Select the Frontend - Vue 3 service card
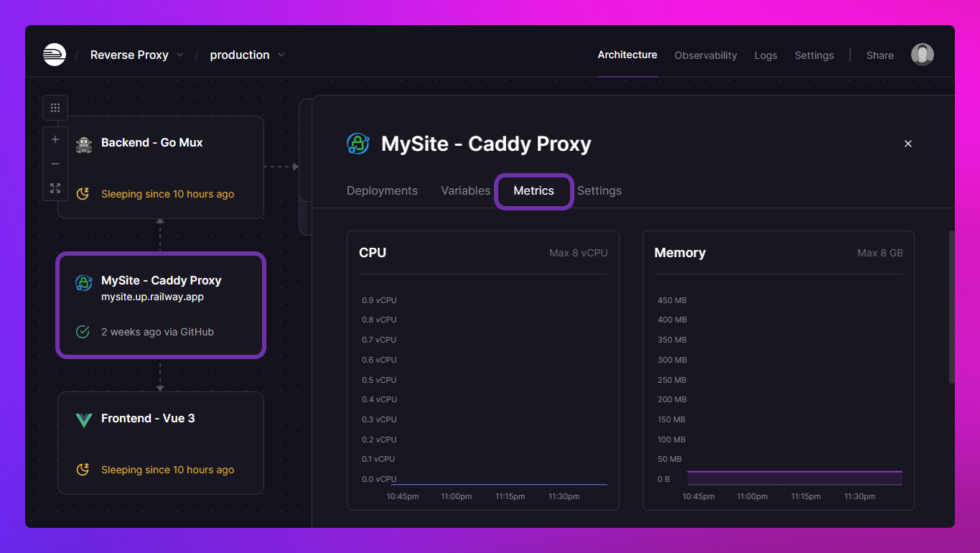Image resolution: width=980 pixels, height=553 pixels. (x=161, y=443)
